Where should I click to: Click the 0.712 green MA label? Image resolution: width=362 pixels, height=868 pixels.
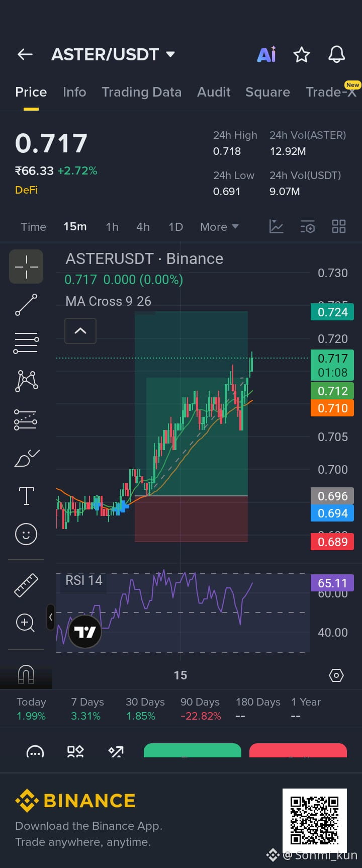click(332, 391)
